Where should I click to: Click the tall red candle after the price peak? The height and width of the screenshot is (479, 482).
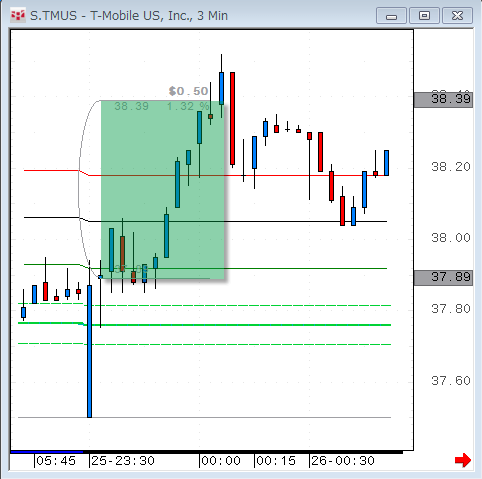point(232,119)
